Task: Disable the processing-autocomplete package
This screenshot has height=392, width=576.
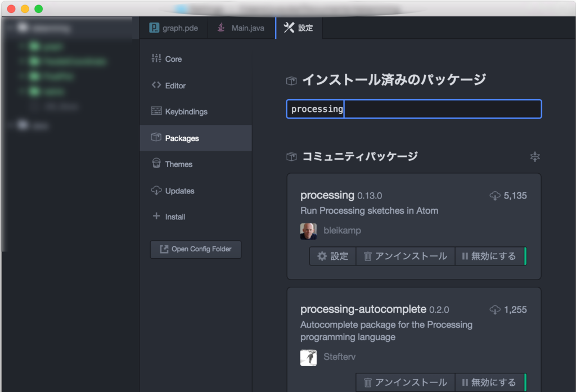Action: tap(490, 382)
